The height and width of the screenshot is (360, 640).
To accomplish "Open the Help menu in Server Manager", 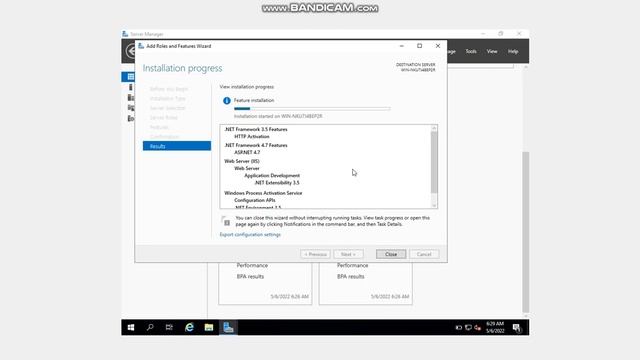I will click(x=513, y=51).
